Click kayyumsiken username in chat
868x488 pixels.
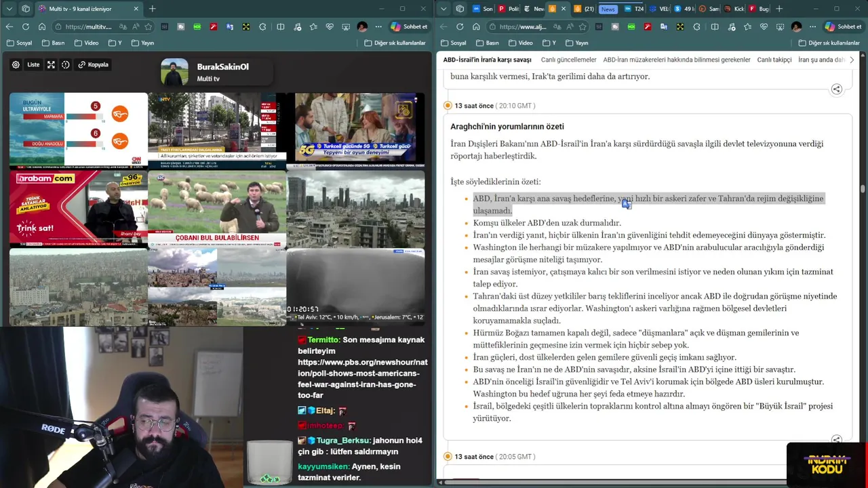pyautogui.click(x=323, y=466)
